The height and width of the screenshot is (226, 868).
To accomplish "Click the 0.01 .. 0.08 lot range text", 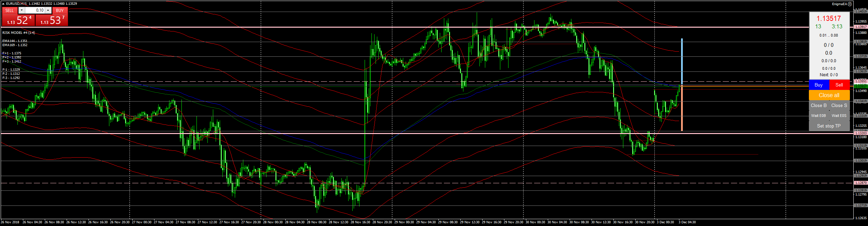I will point(829,35).
